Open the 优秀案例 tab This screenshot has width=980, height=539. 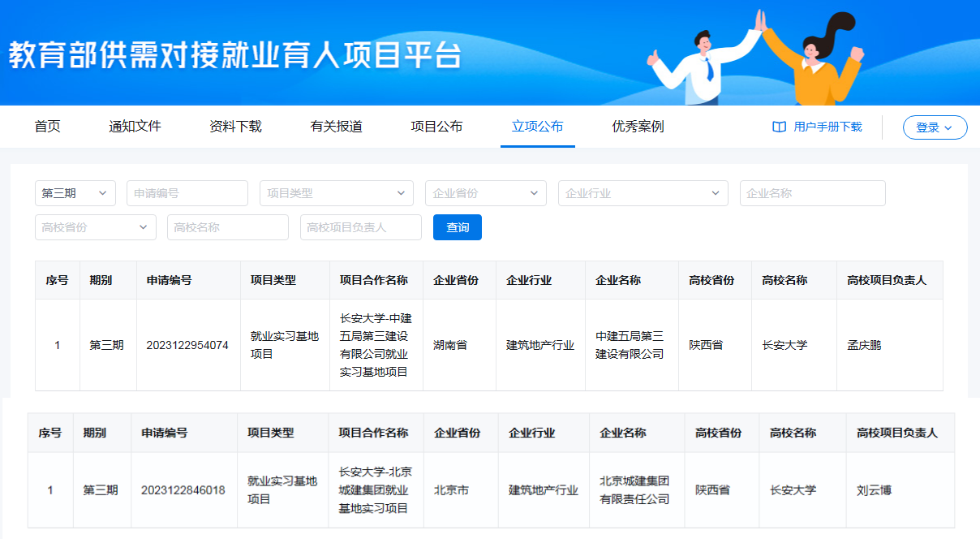[638, 127]
